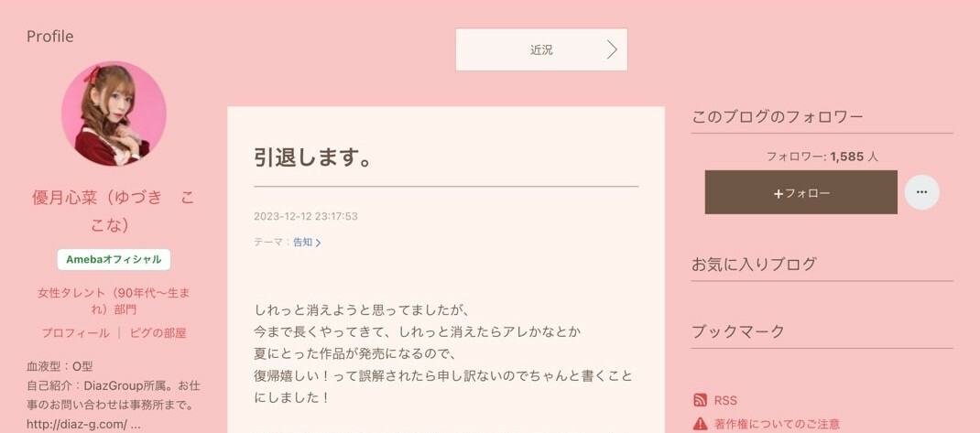This screenshot has width=980, height=433.
Task: Open the プロフィール link
Action: pyautogui.click(x=76, y=333)
